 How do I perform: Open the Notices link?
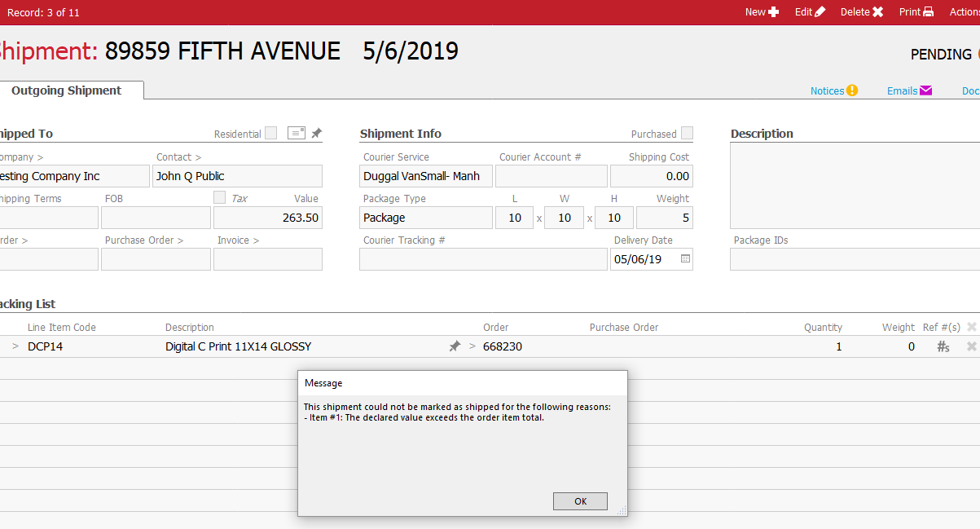(x=834, y=90)
